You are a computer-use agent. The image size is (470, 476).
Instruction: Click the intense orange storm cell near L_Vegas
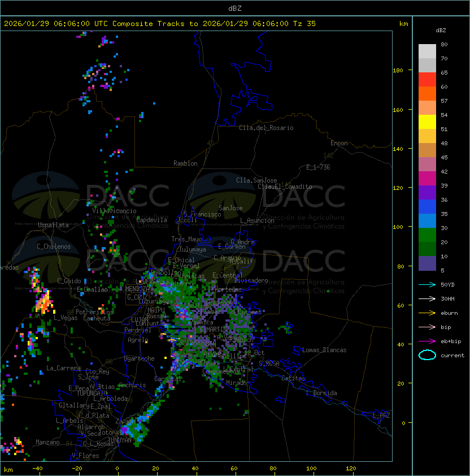[44, 302]
